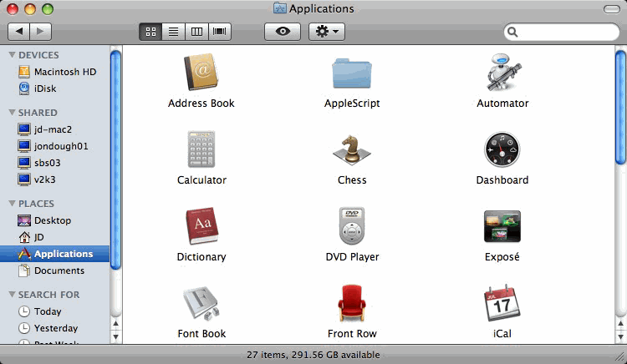Select the iCal calendar icon
This screenshot has width=627, height=364.
click(502, 303)
